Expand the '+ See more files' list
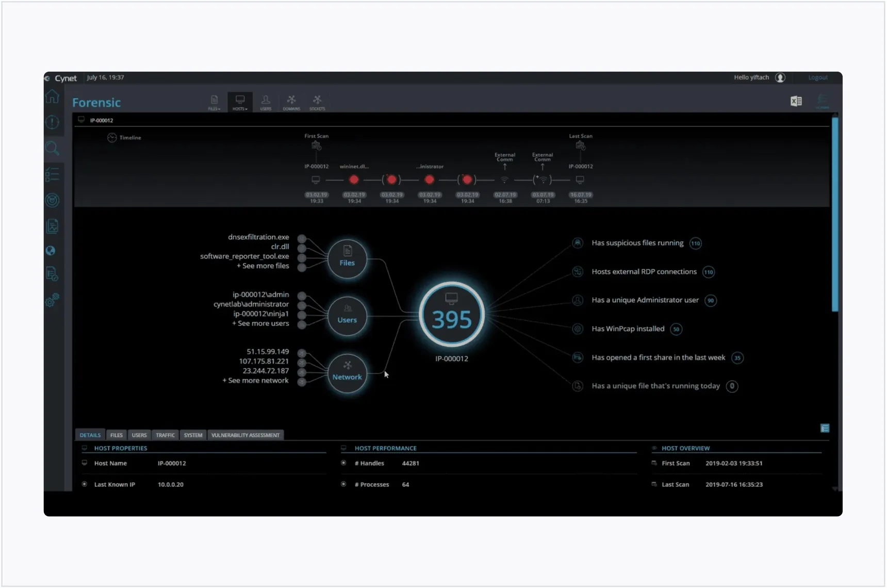 pos(263,266)
